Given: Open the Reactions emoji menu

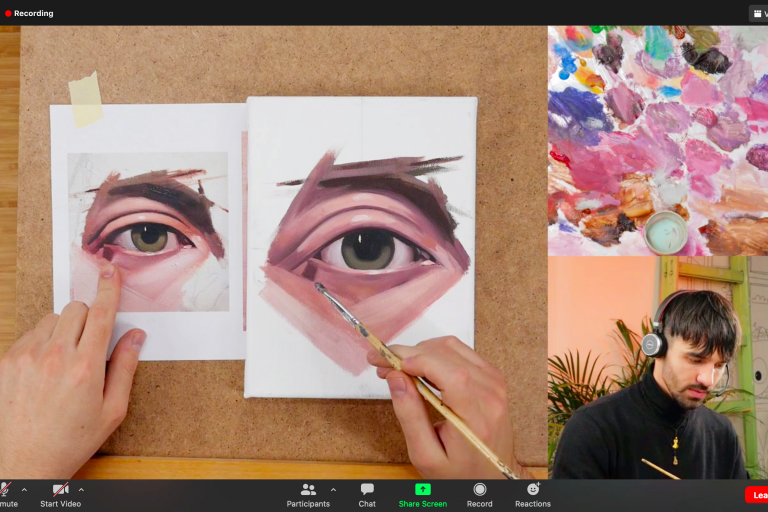Looking at the screenshot, I should (533, 490).
